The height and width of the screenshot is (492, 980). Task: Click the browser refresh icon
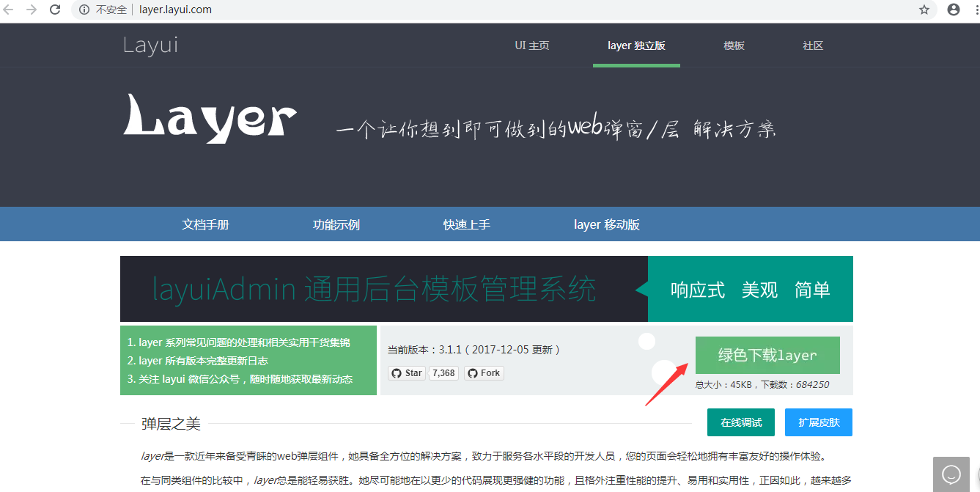click(55, 10)
